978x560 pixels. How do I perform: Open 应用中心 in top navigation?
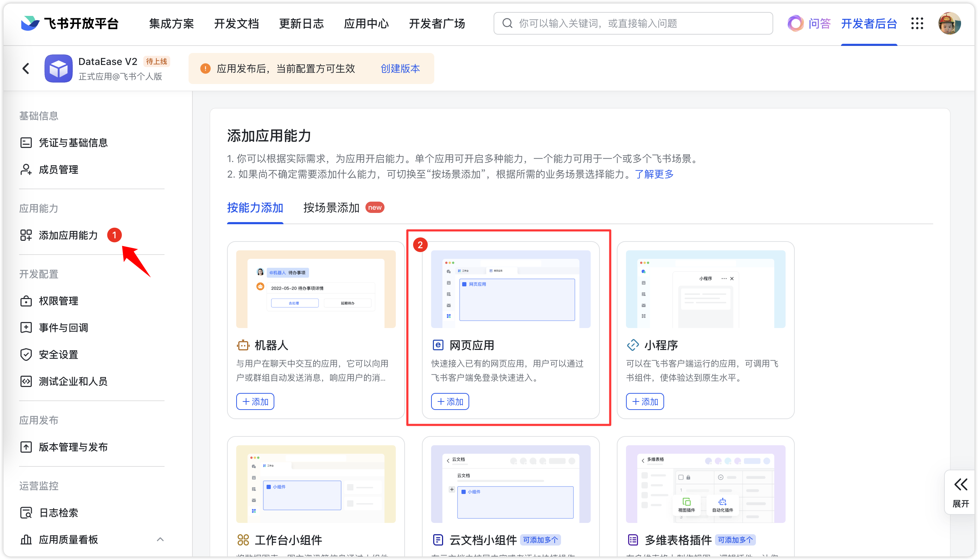366,23
